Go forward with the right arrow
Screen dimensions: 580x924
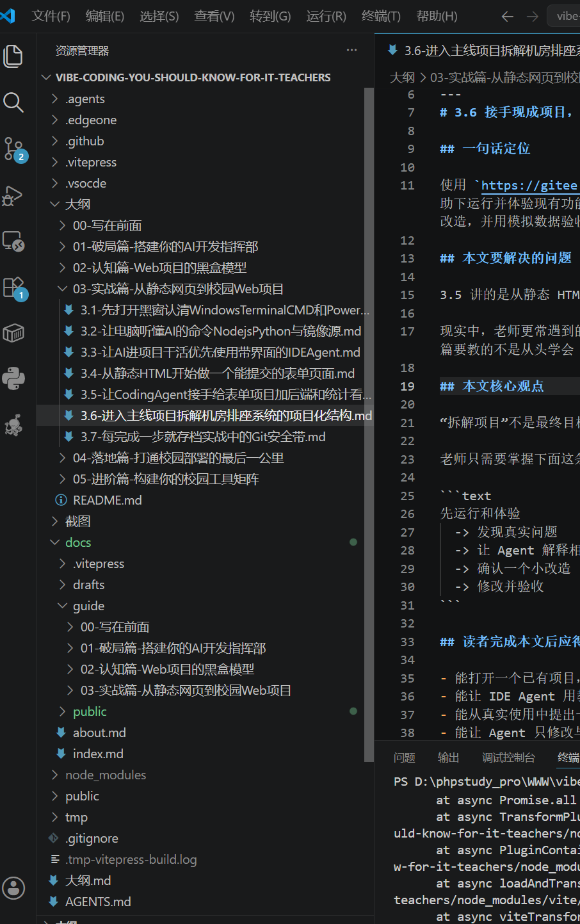(533, 16)
